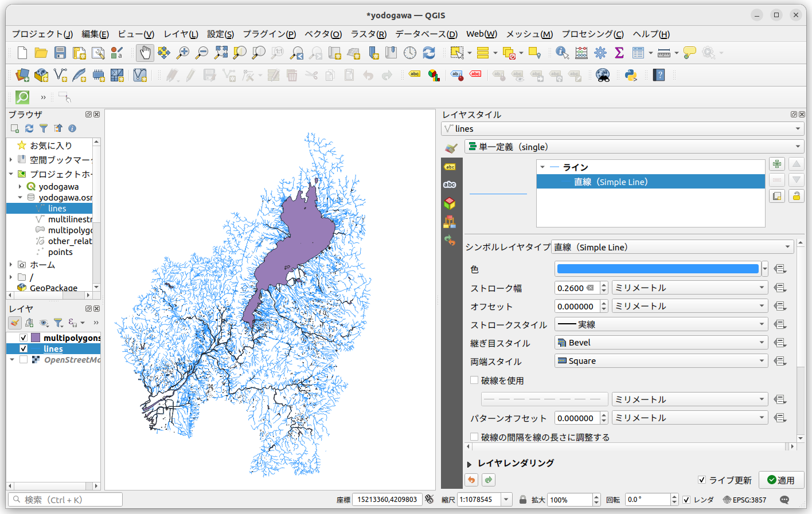Select the Pan Map tool
The width and height of the screenshot is (812, 514).
[145, 52]
